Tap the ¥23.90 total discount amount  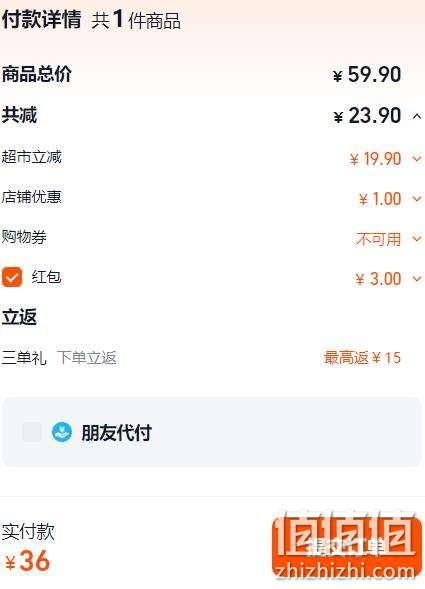click(x=367, y=115)
